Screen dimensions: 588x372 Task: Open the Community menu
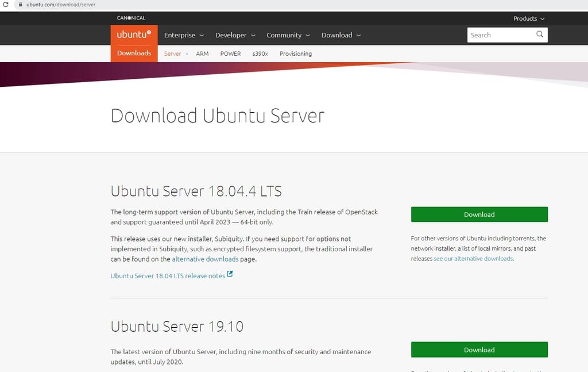(288, 35)
